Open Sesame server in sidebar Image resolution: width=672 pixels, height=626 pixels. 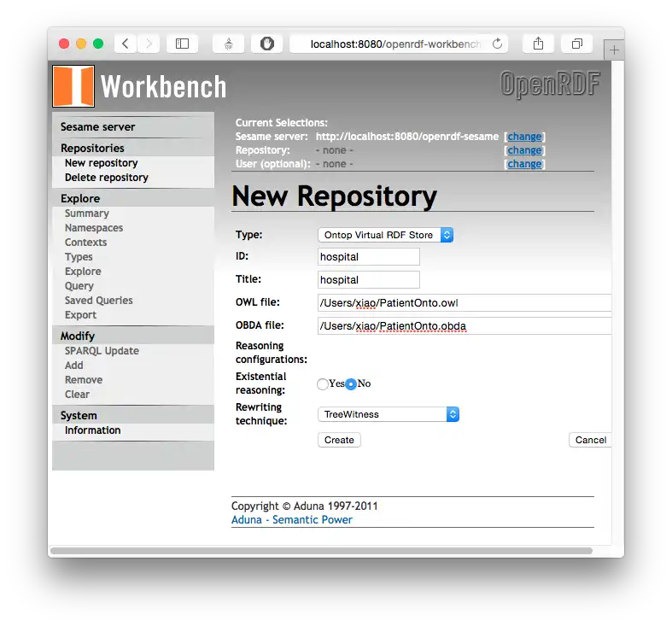click(97, 127)
